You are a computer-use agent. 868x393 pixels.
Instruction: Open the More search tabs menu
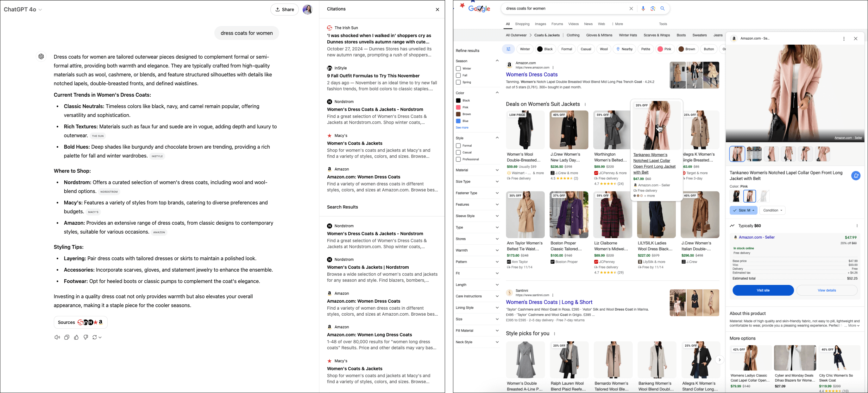coord(617,24)
